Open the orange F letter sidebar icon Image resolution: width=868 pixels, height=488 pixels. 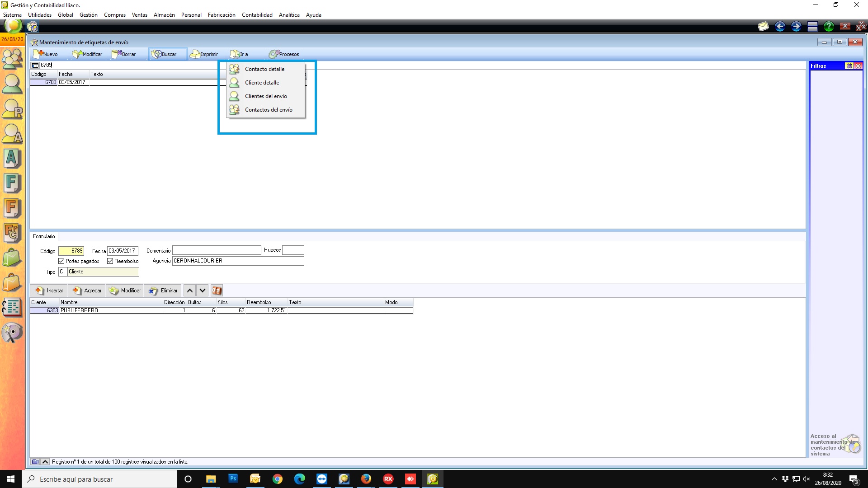click(12, 208)
